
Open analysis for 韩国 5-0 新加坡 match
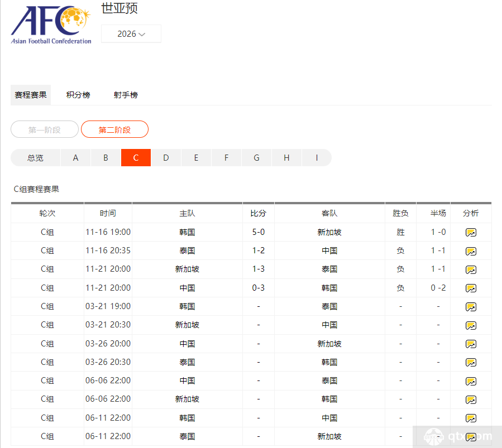pos(471,232)
